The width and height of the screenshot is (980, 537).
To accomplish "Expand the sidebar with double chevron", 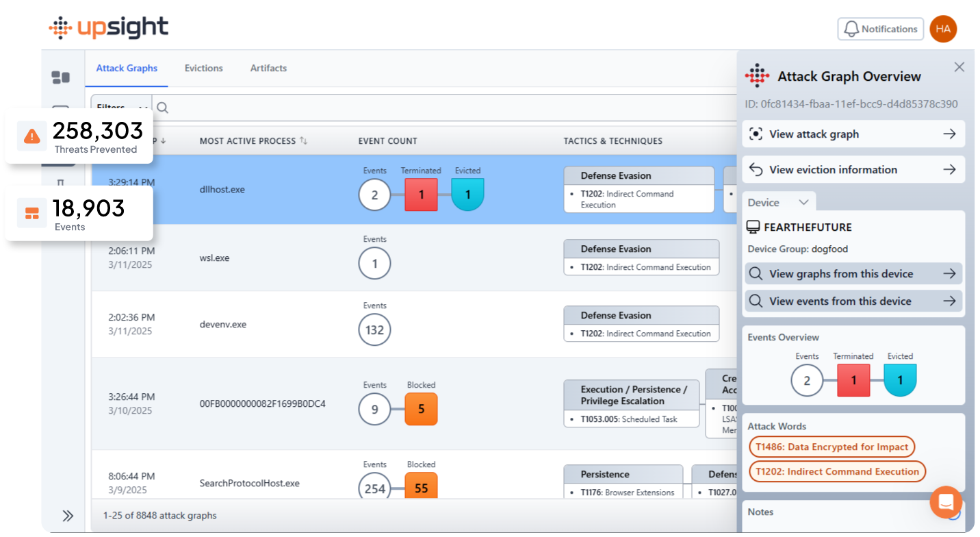I will pyautogui.click(x=68, y=516).
